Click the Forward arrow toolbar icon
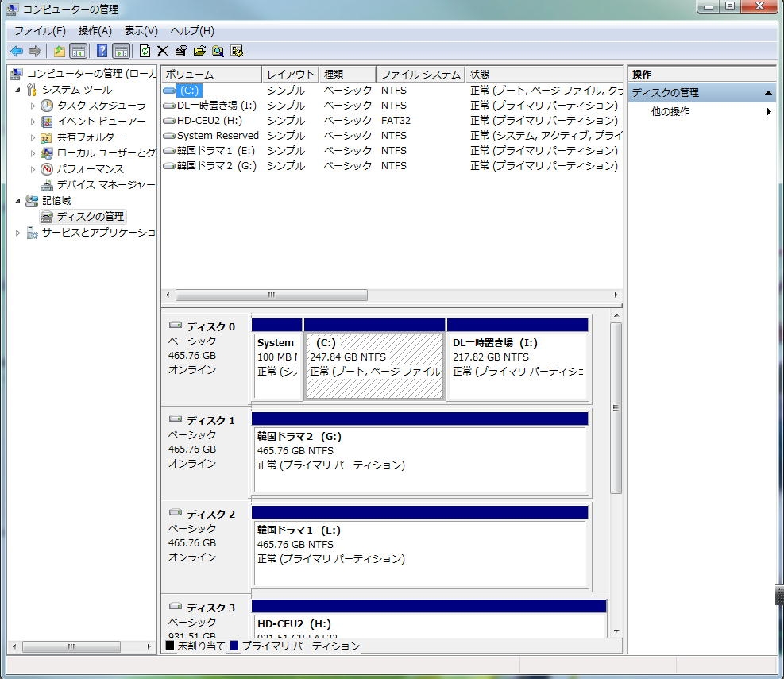The width and height of the screenshot is (784, 679). point(34,51)
